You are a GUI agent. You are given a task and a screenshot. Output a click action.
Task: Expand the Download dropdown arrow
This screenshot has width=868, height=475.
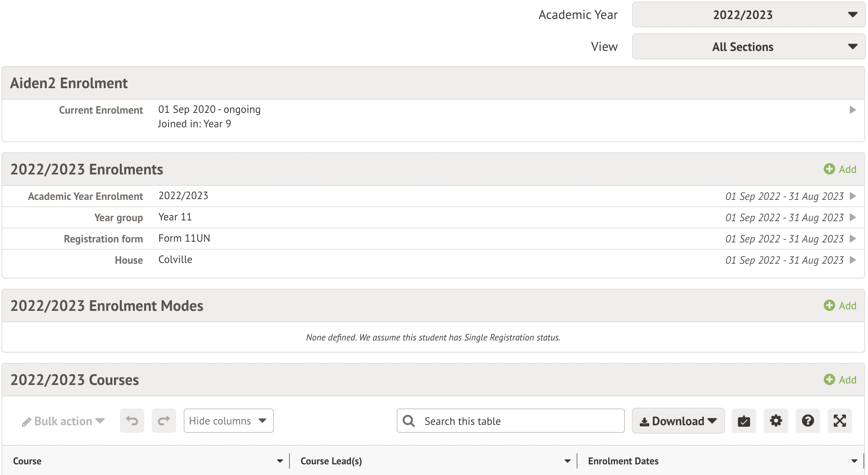point(712,421)
